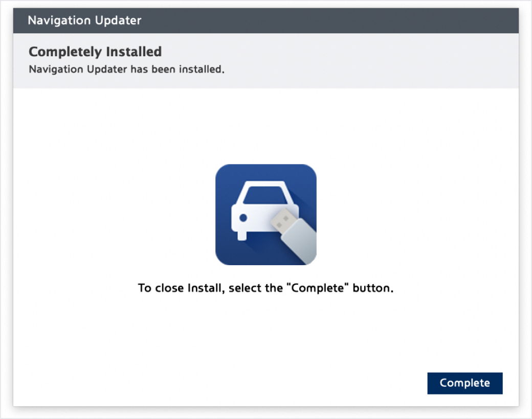Click the car's round headlight
Image resolution: width=532 pixels, height=419 pixels.
(x=243, y=218)
